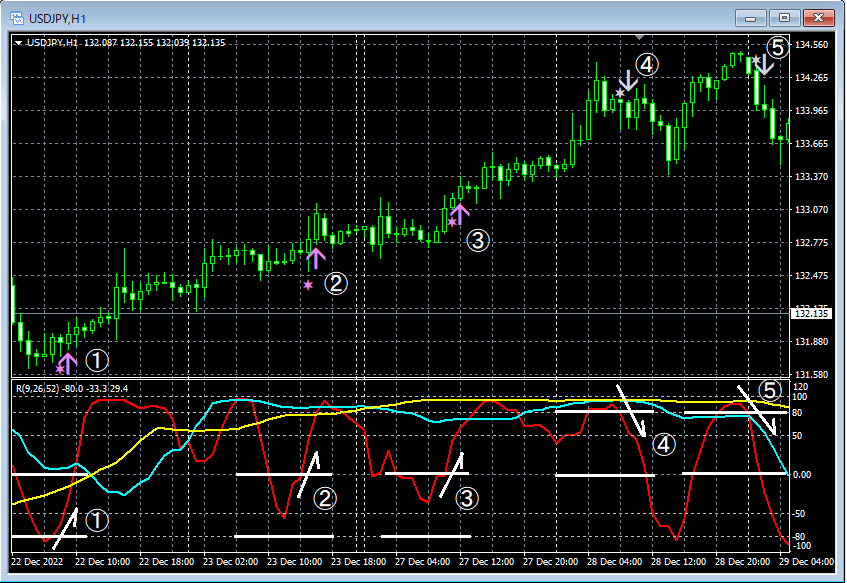Close the USDJPY,H1 chart window
This screenshot has width=847, height=583.
819,18
